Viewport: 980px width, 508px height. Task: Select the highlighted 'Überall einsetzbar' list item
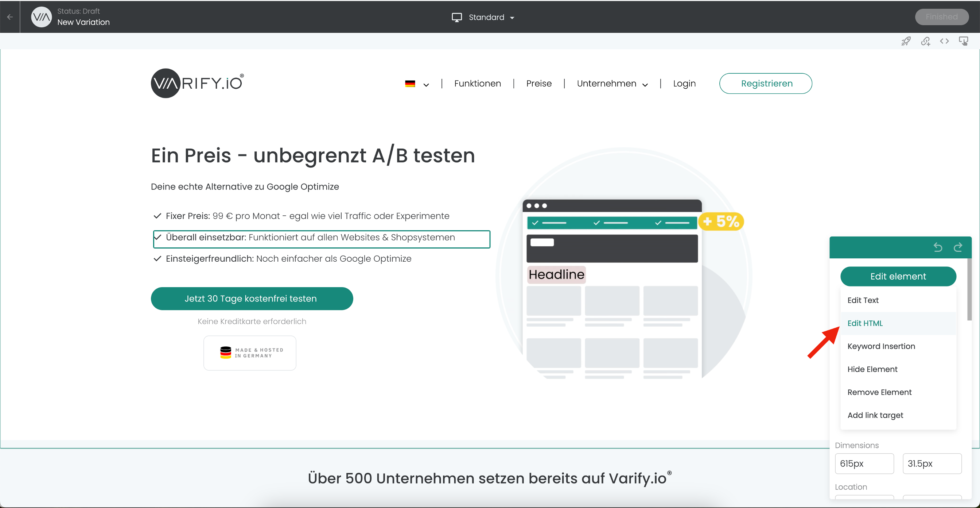pos(322,239)
